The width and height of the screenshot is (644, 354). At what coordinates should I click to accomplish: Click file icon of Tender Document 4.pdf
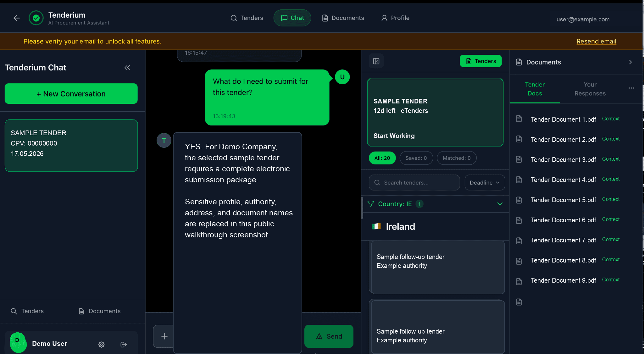(519, 180)
